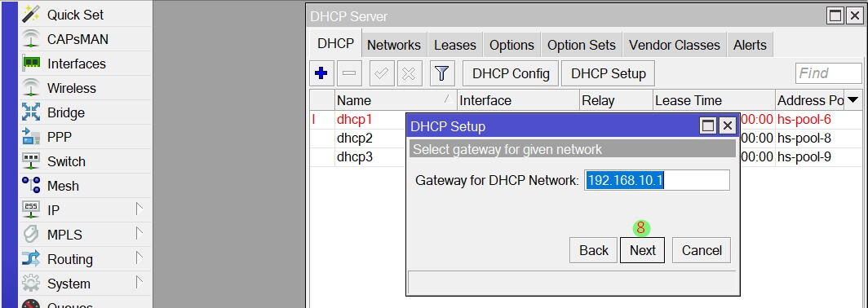Switch to the Option Sets tab
The width and height of the screenshot is (868, 308).
click(581, 45)
